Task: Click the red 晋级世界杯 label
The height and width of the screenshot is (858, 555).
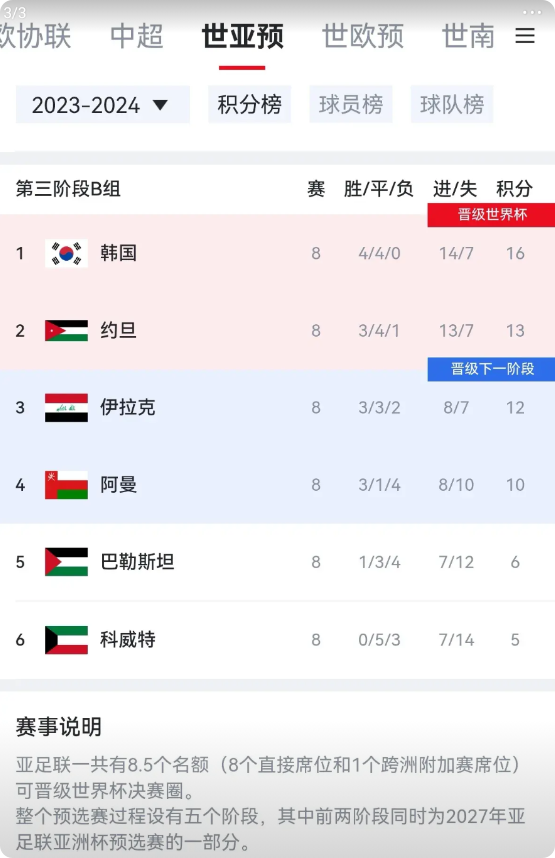Action: coord(492,214)
